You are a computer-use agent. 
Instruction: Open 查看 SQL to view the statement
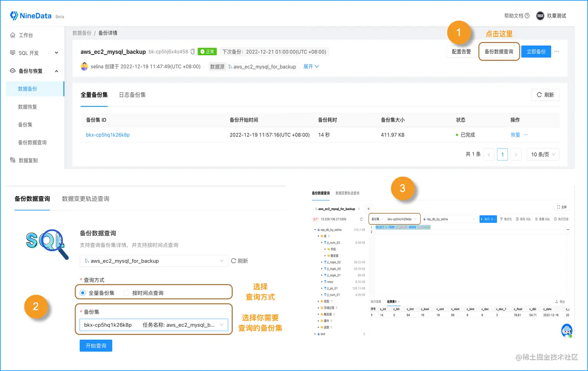[x=542, y=219]
